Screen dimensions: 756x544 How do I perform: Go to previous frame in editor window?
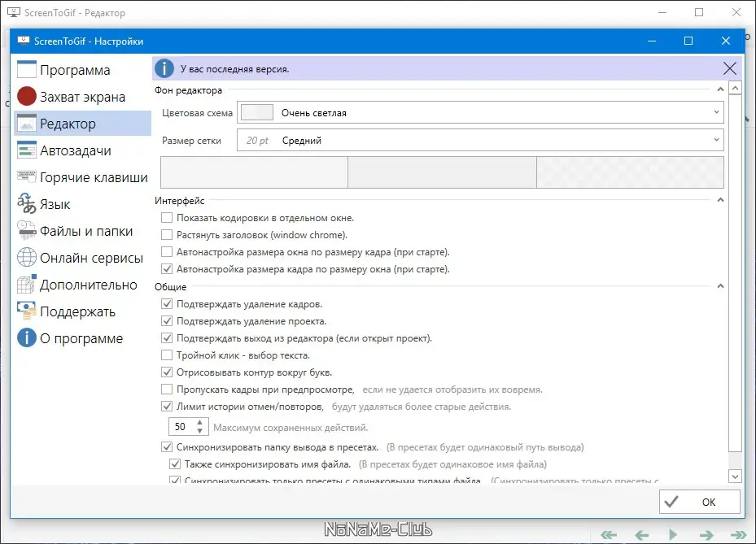(641, 534)
